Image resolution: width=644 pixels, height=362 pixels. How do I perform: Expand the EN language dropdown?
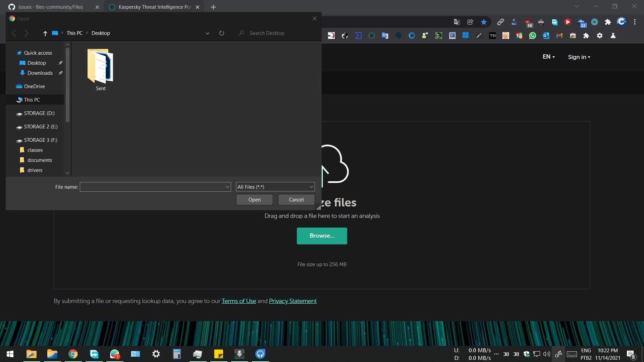[548, 57]
